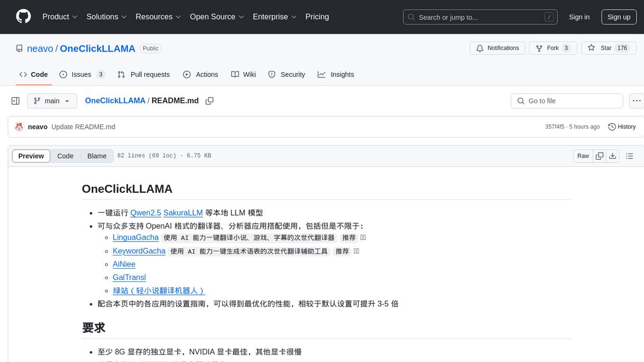Open commit 357f4f5 hash link
This screenshot has width=644, height=362.
(555, 127)
